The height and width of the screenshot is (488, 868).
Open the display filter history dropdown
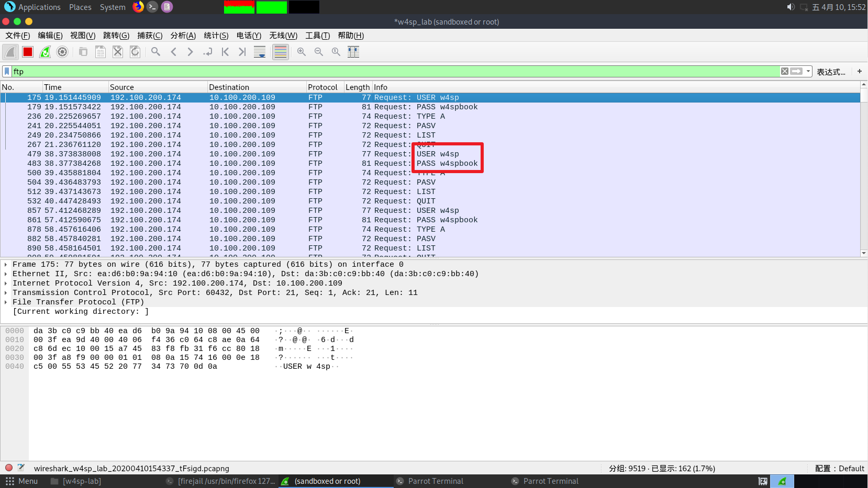[x=808, y=71]
